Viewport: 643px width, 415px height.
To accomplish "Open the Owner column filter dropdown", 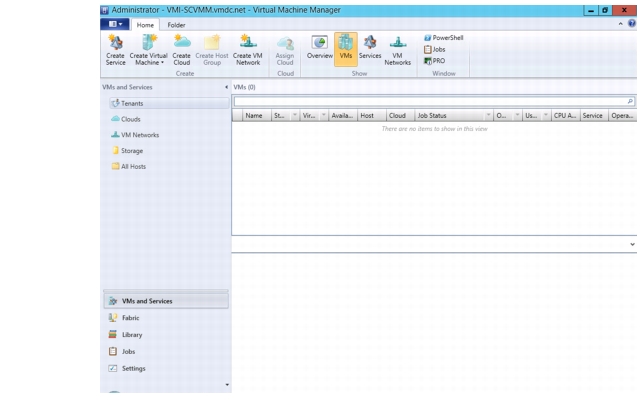I will coord(517,116).
